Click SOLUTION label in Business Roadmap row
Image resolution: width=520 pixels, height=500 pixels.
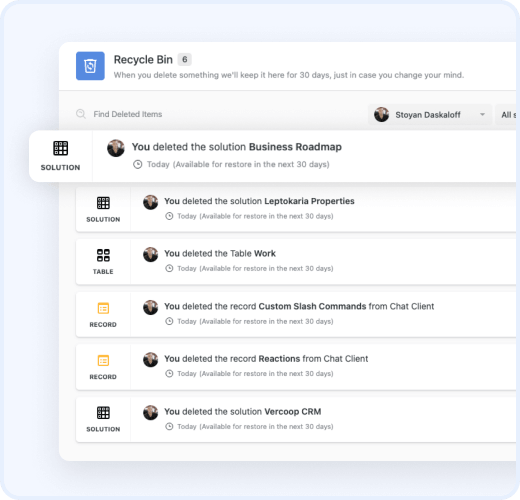(x=60, y=167)
